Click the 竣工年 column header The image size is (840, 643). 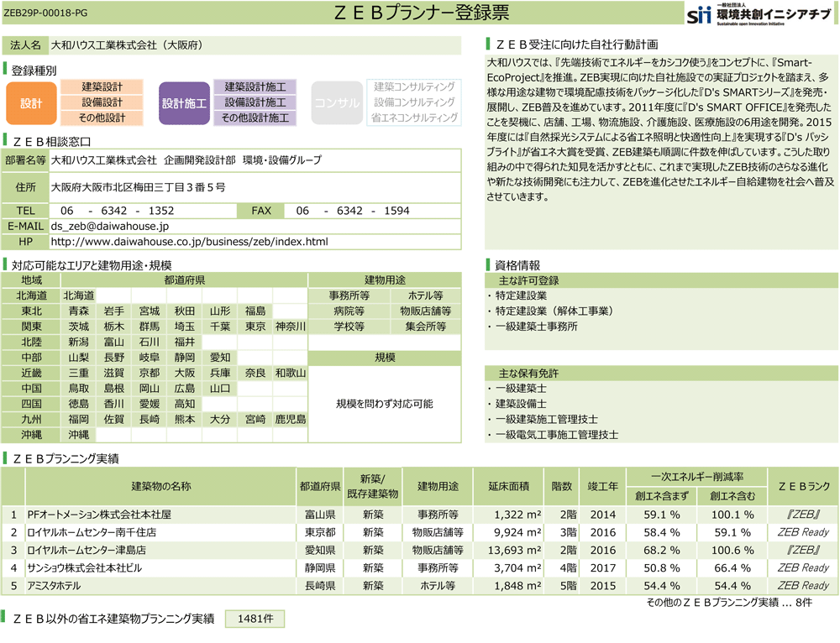click(x=602, y=486)
